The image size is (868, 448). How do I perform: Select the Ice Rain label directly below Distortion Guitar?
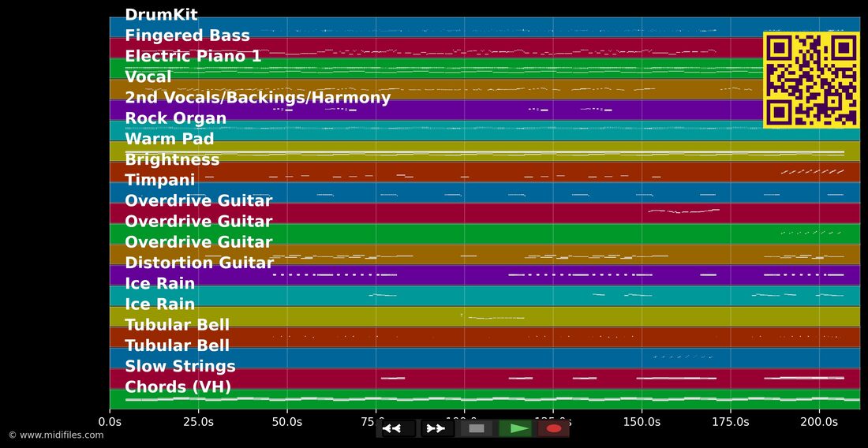click(159, 284)
